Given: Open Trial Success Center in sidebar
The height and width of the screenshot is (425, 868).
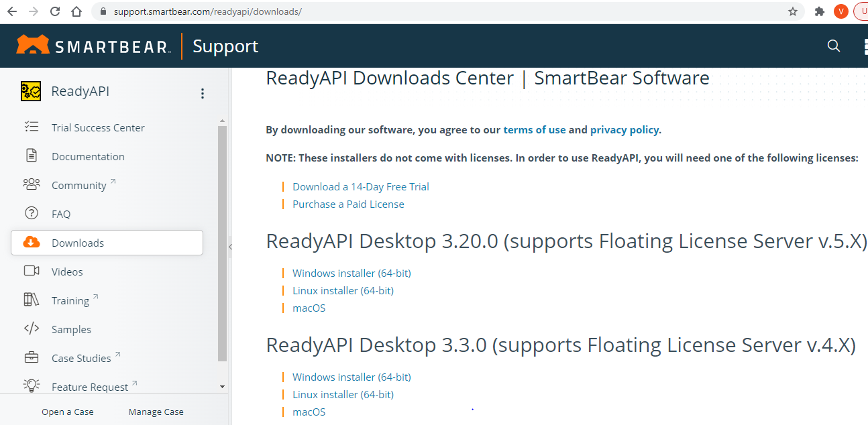Looking at the screenshot, I should click(x=98, y=127).
